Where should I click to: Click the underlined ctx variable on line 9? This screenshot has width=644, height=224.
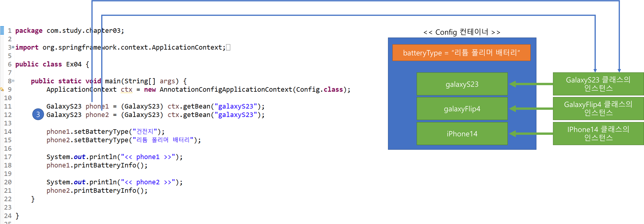click(127, 89)
